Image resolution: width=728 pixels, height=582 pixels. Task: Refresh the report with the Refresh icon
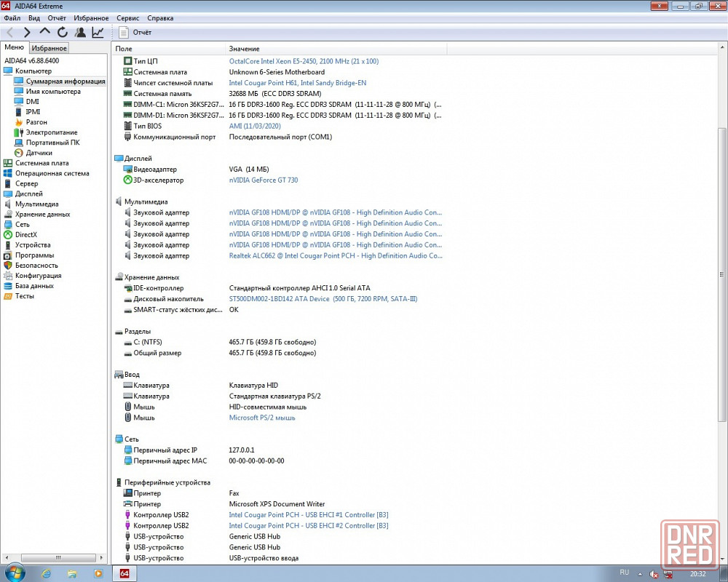click(x=62, y=33)
